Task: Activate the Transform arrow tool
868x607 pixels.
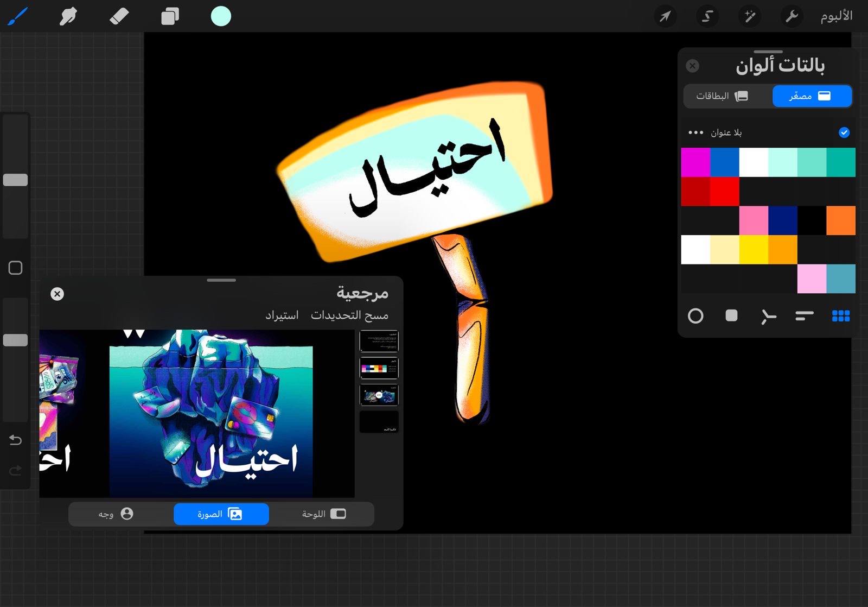Action: tap(665, 16)
